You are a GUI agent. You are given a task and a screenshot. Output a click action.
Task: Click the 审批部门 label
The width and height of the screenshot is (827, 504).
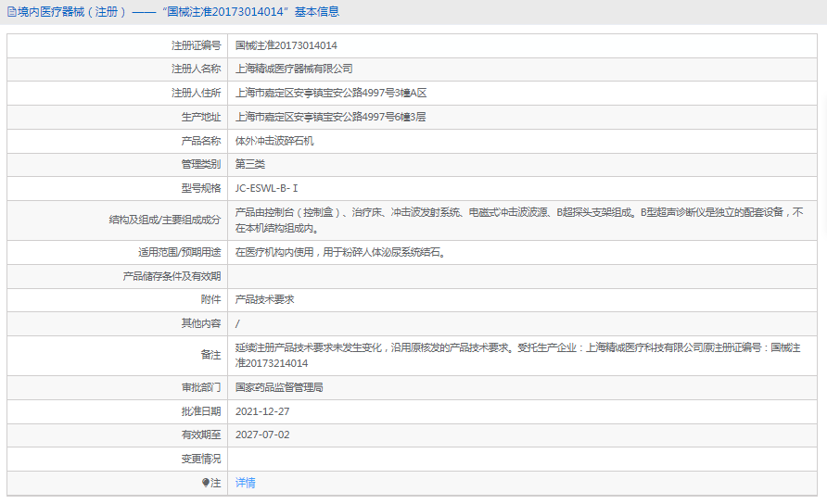coord(201,387)
